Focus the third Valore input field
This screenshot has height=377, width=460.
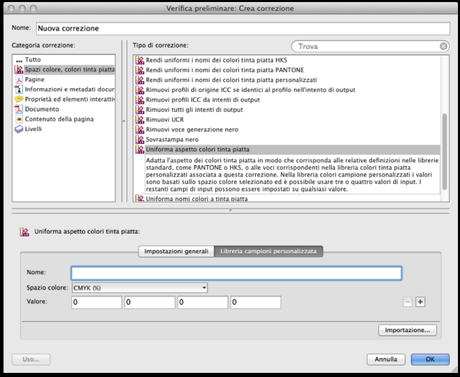203,302
